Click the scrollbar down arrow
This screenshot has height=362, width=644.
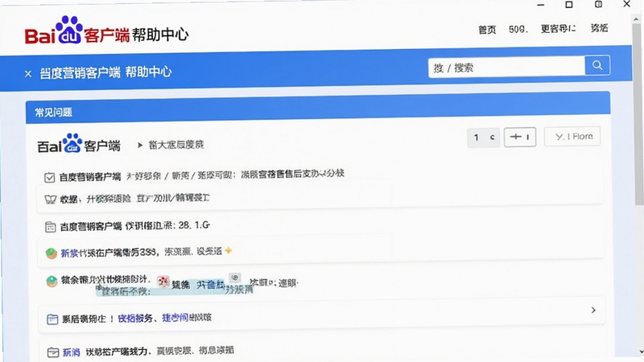(640, 352)
